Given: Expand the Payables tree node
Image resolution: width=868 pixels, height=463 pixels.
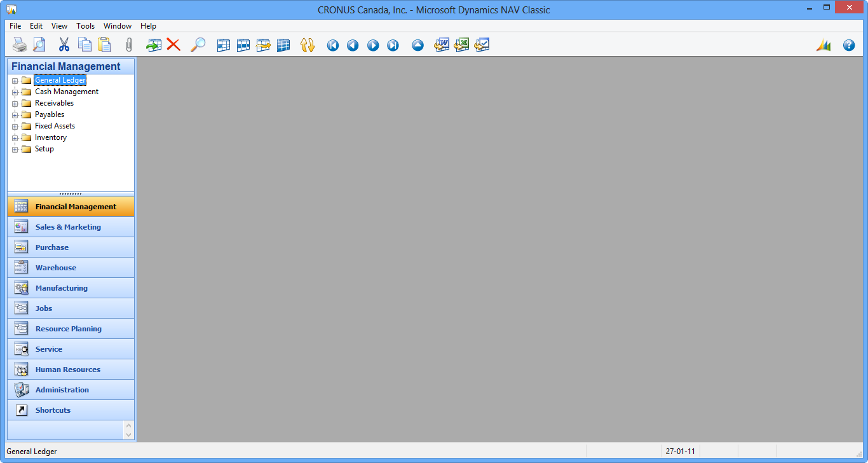Looking at the screenshot, I should 15,115.
